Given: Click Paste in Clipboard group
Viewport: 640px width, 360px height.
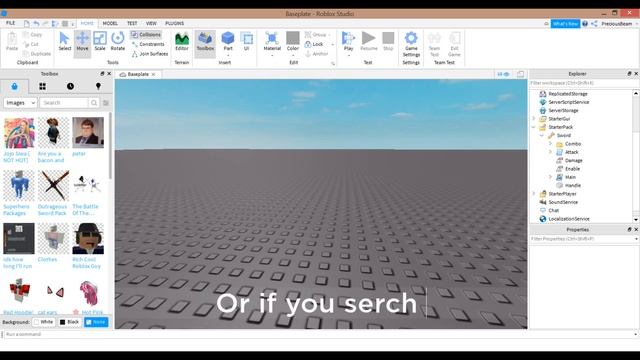Looking at the screenshot, I should pyautogui.click(x=12, y=42).
